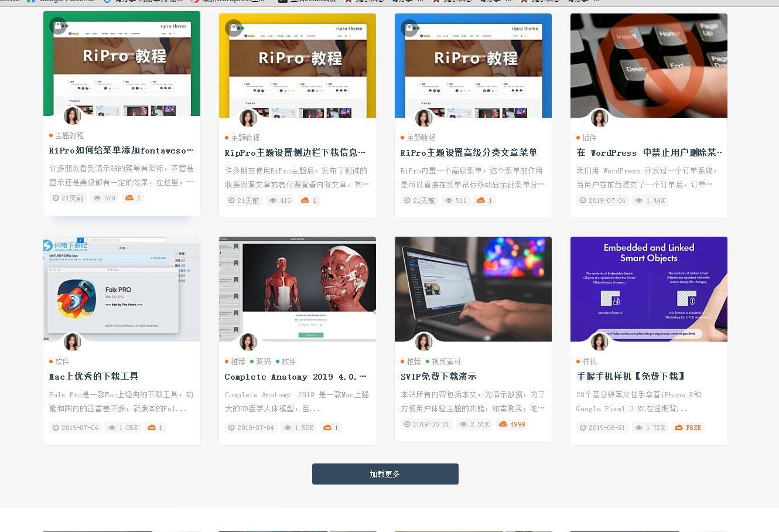The width and height of the screenshot is (779, 532).
Task: Click the coin price icon on the fontawesome tutorial card
Action: [129, 198]
